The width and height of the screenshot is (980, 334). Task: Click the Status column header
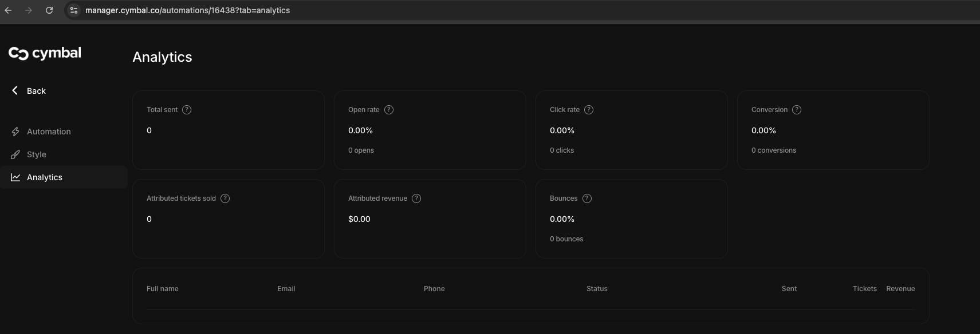597,289
